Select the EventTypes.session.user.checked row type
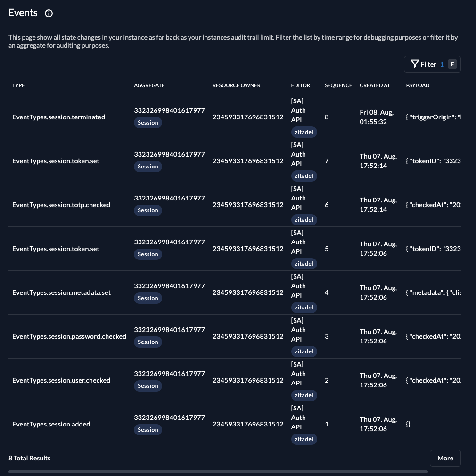The image size is (476, 476). (x=61, y=380)
